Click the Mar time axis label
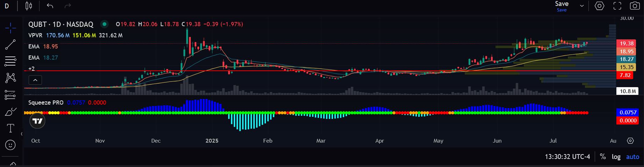 point(321,141)
